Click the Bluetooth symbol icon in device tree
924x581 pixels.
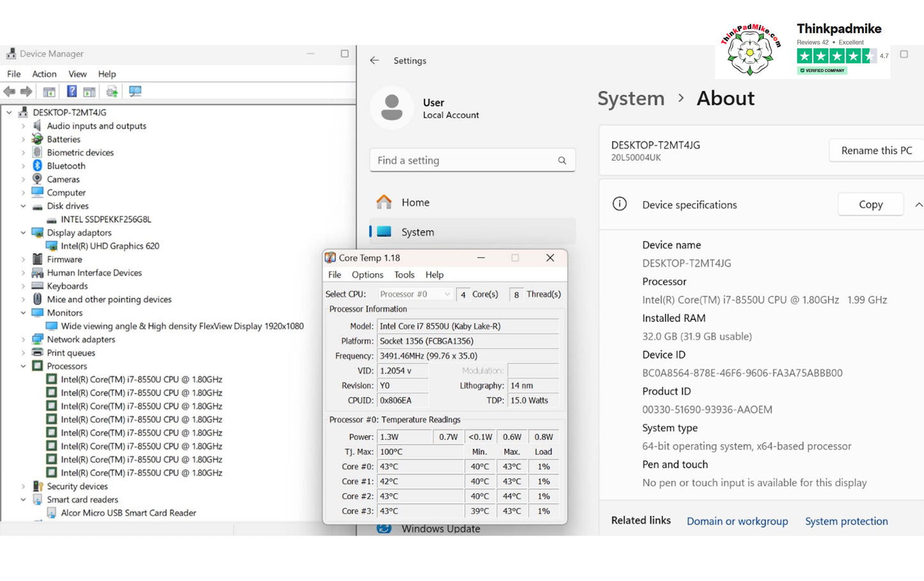coord(37,166)
